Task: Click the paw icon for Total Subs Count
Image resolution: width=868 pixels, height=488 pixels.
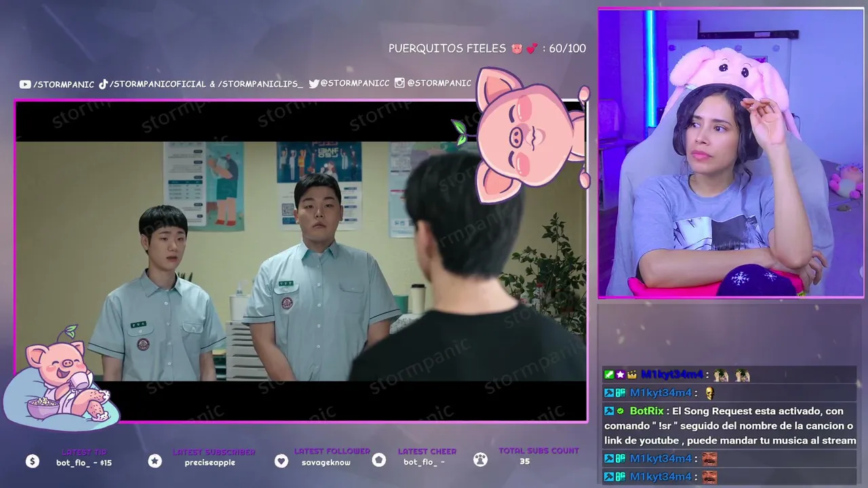Action: (x=480, y=460)
